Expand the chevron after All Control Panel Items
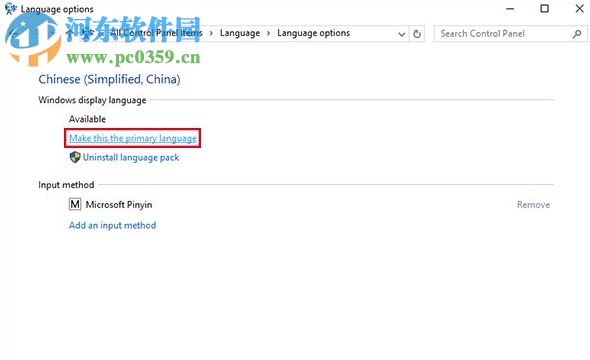This screenshot has width=590, height=360. click(211, 33)
